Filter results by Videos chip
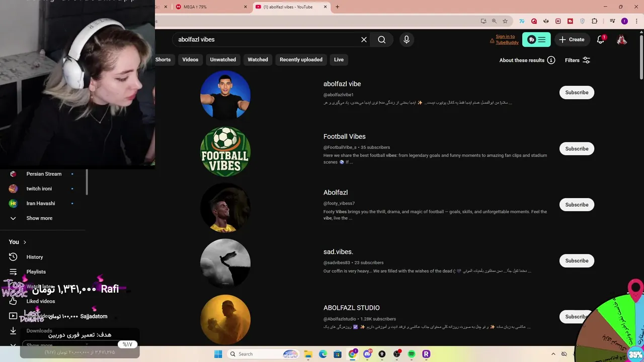 [190, 60]
